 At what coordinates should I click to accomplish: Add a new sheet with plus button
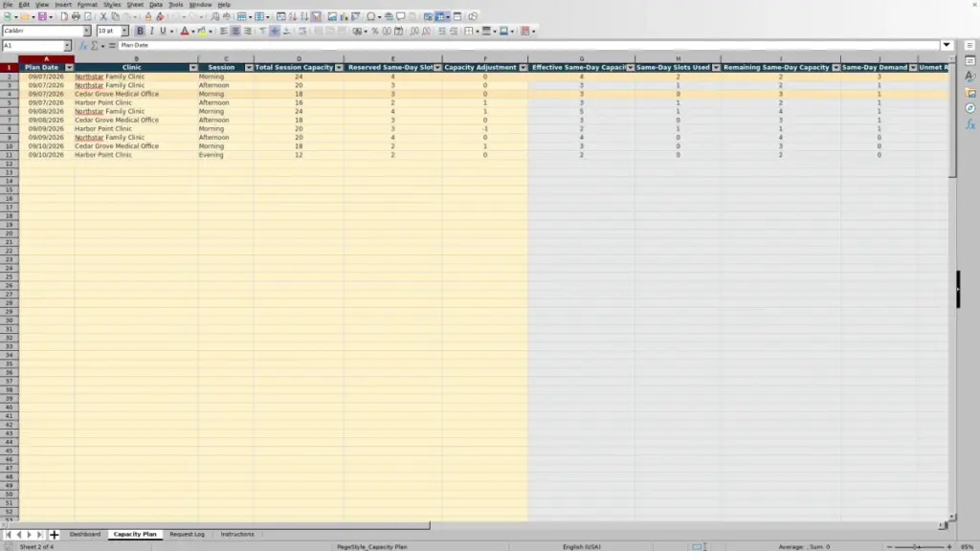click(54, 535)
